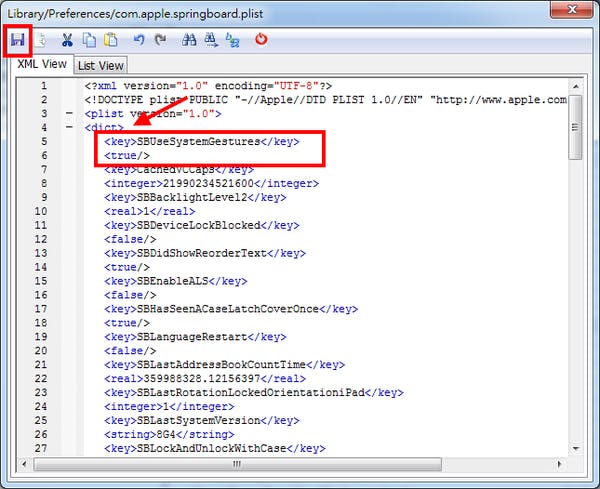Screen dimensions: 600x489
Task: Click the vertical scrollbar down arrow
Action: pos(576,448)
